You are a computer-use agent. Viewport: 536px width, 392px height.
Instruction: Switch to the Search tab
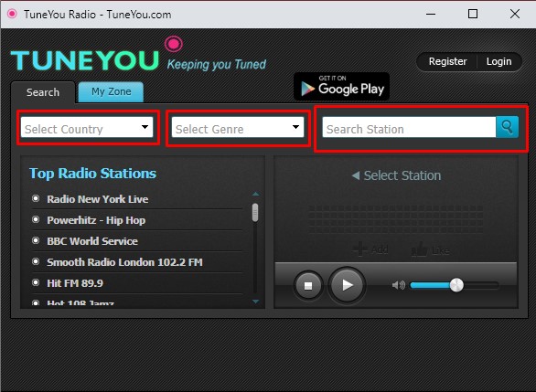click(x=43, y=92)
